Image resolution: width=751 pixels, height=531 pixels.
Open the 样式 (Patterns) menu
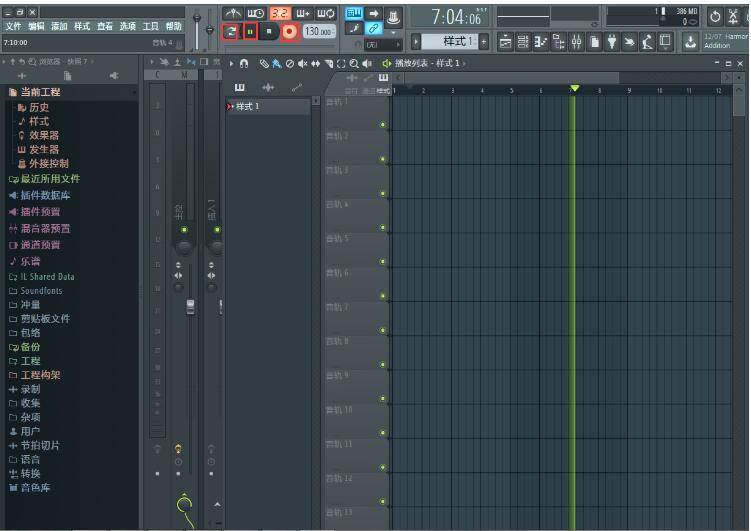point(82,26)
